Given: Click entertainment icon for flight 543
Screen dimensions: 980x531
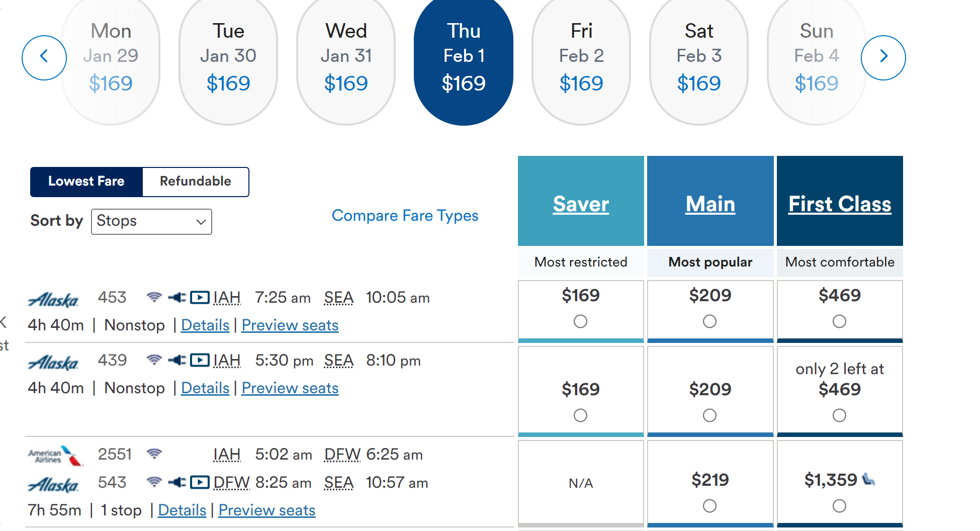Looking at the screenshot, I should pos(200,483).
